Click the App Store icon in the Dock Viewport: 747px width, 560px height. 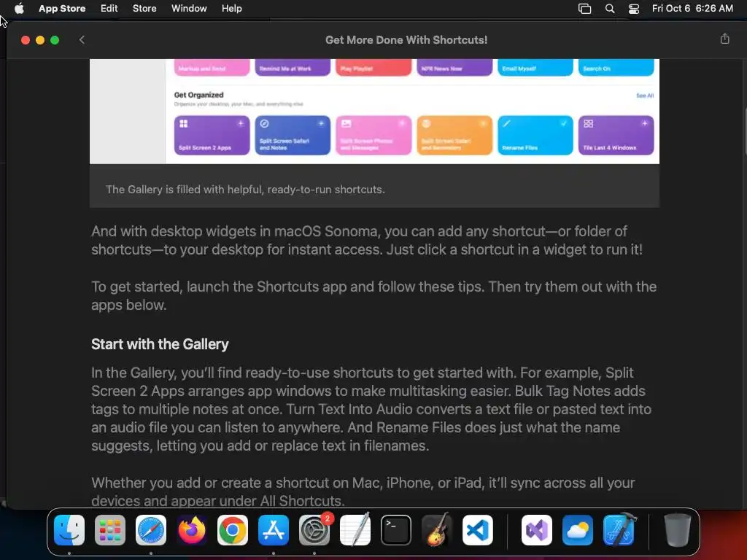274,530
